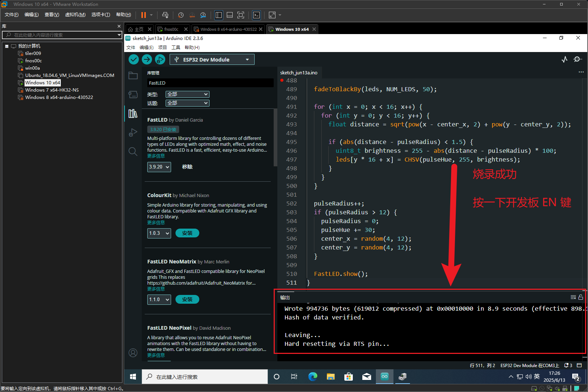Open the VMware power options dropdown arrow
Image resolution: width=588 pixels, height=392 pixels.
click(151, 15)
